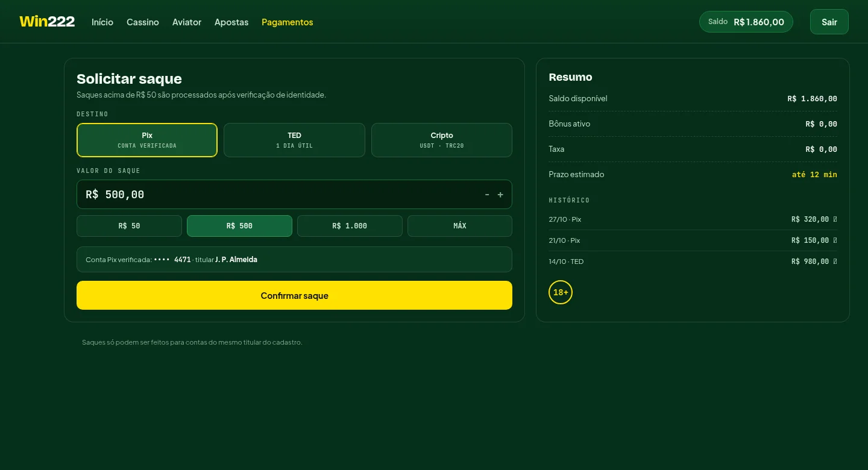Click the Resumo heading
The height and width of the screenshot is (470, 868).
[x=570, y=77]
